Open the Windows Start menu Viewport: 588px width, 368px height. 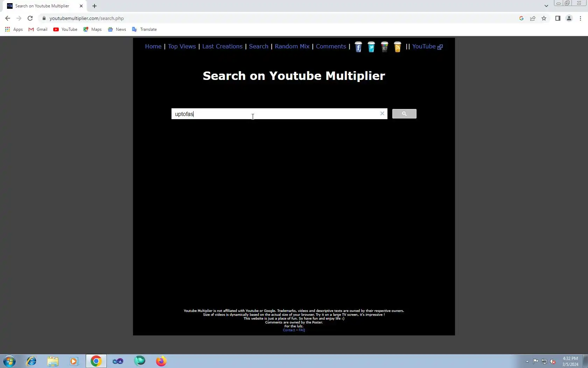(9, 361)
